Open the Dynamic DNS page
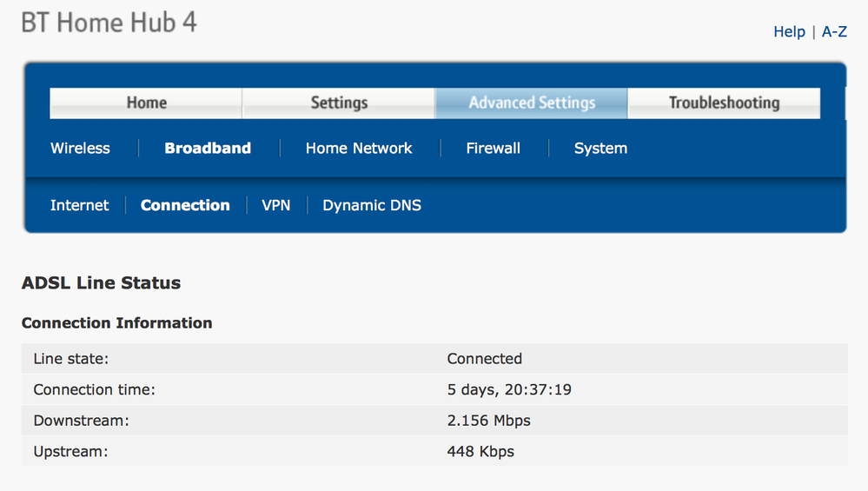The image size is (868, 491). pyautogui.click(x=372, y=205)
